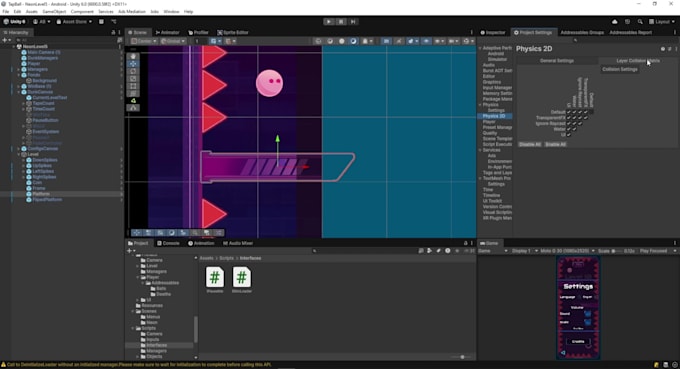Open the File menu
The height and width of the screenshot is (369, 680).
[6, 12]
